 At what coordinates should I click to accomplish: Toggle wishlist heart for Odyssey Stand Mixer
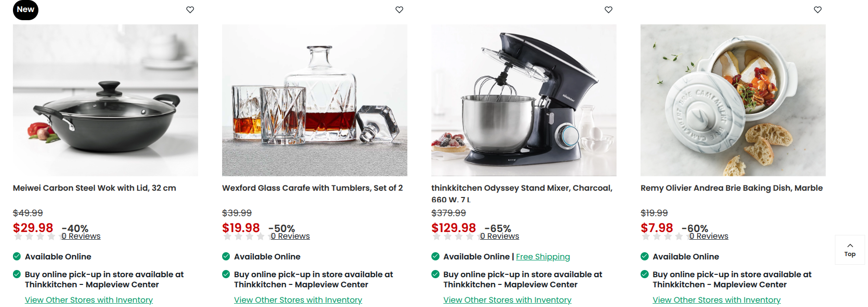608,10
